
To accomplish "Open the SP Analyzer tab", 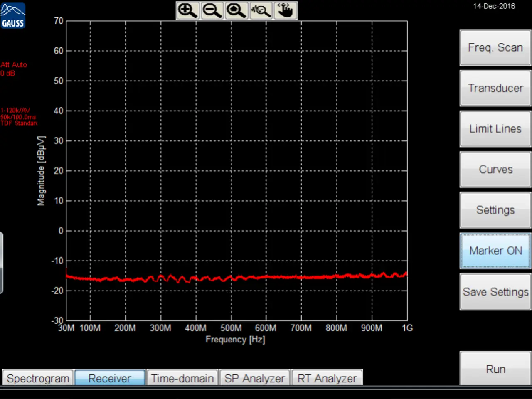I will point(254,378).
